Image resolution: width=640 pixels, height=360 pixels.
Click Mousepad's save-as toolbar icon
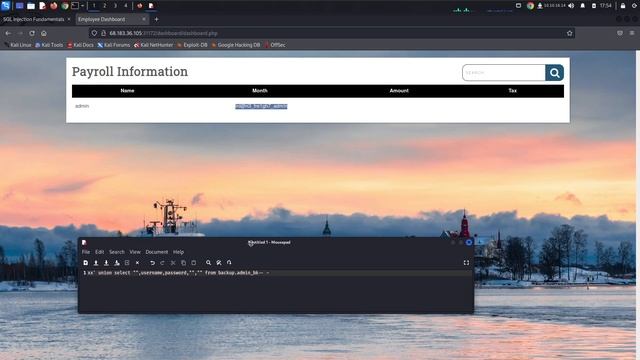[117, 263]
